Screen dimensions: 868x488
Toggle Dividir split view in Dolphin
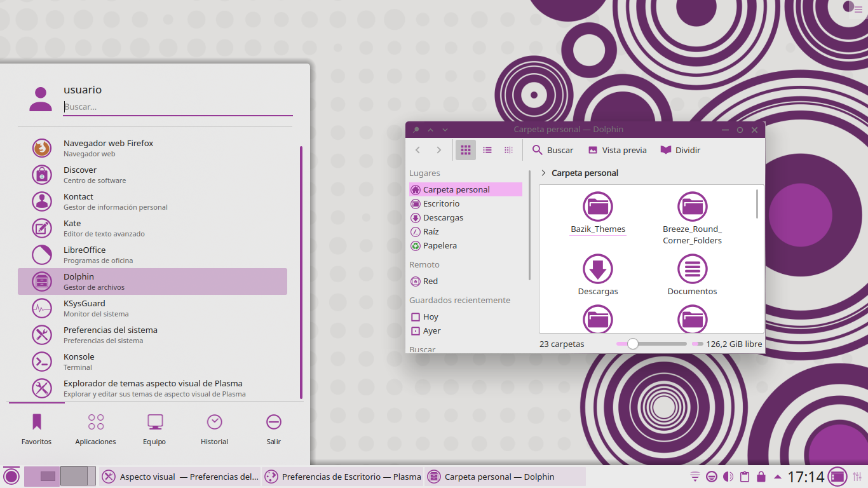pyautogui.click(x=681, y=150)
